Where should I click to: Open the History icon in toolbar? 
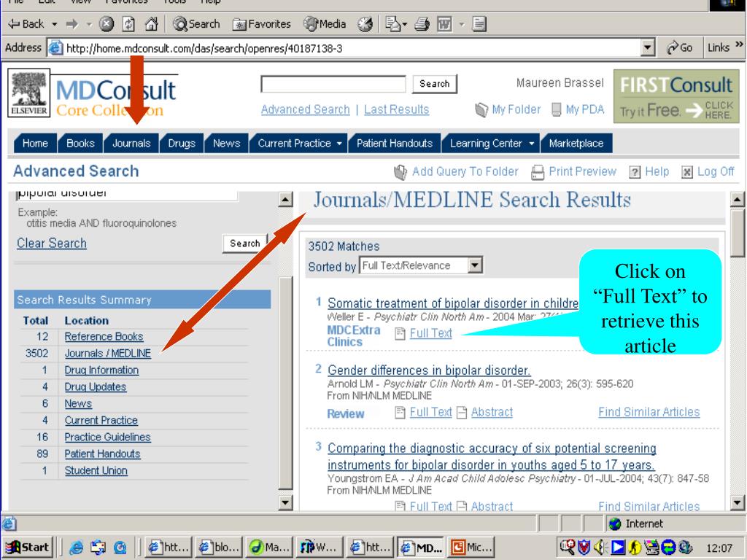[365, 24]
